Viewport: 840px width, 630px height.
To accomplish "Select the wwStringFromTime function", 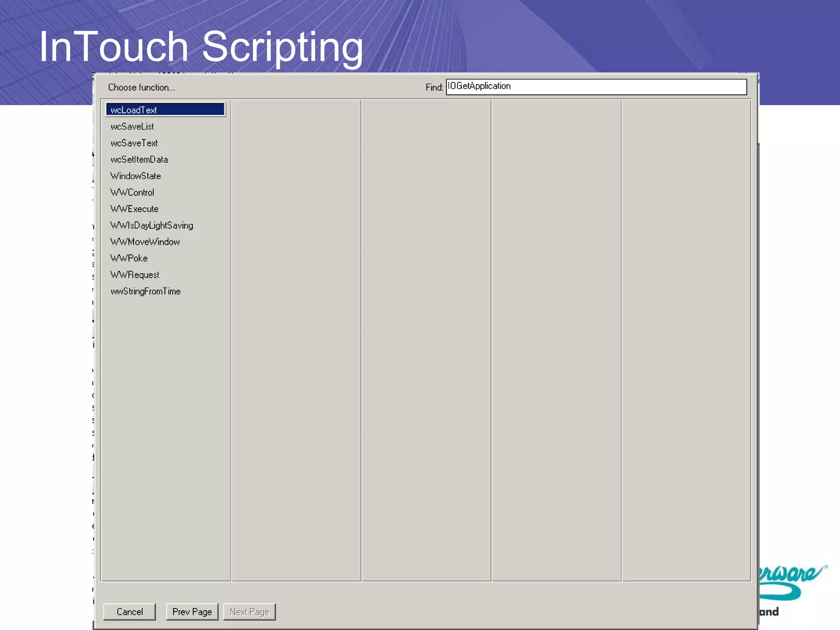I will 145,291.
